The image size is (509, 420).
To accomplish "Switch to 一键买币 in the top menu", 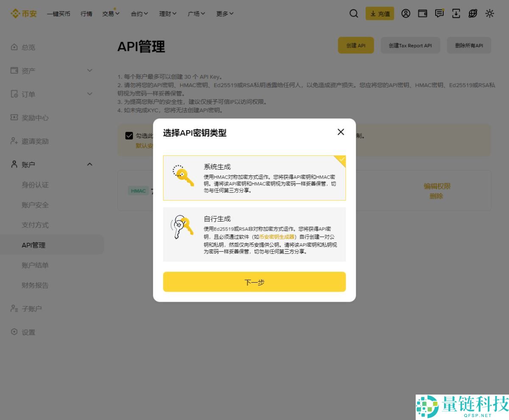I will coord(59,14).
